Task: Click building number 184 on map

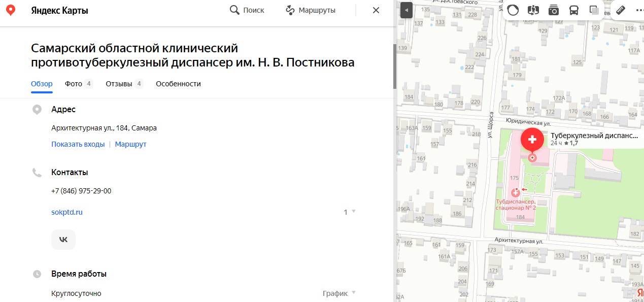Action: pyautogui.click(x=520, y=217)
